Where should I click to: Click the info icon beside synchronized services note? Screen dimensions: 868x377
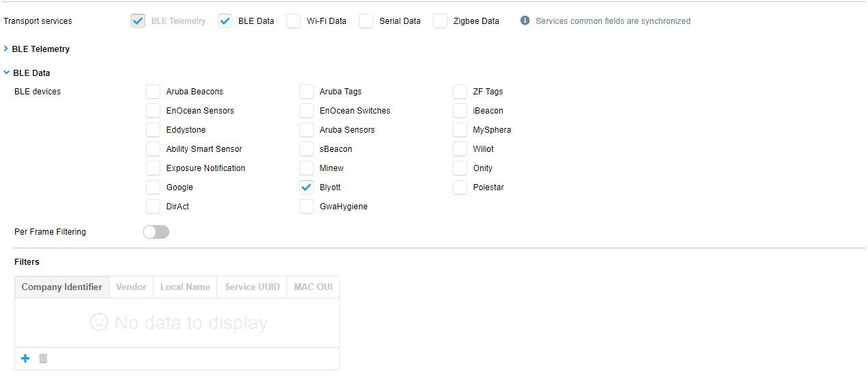click(x=525, y=21)
